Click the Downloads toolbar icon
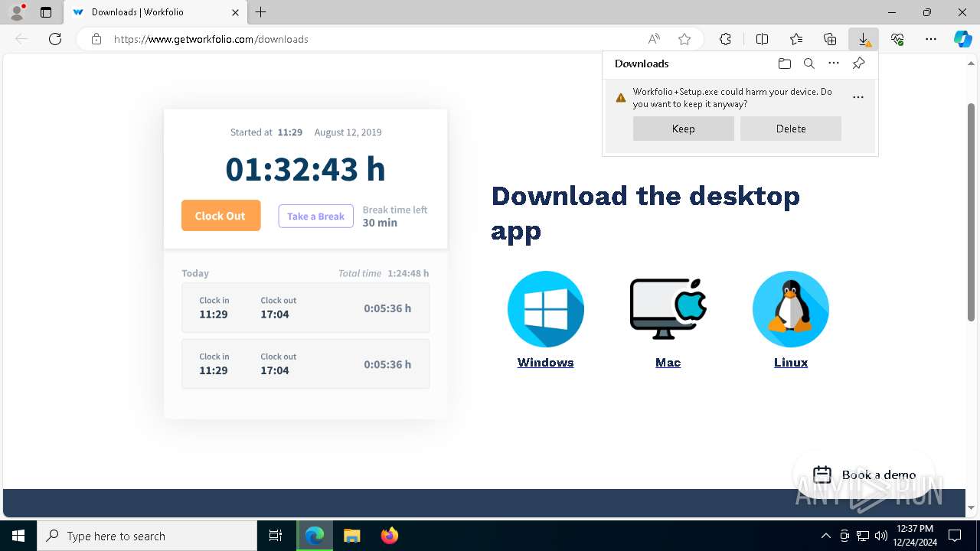This screenshot has height=551, width=980. 864,39
